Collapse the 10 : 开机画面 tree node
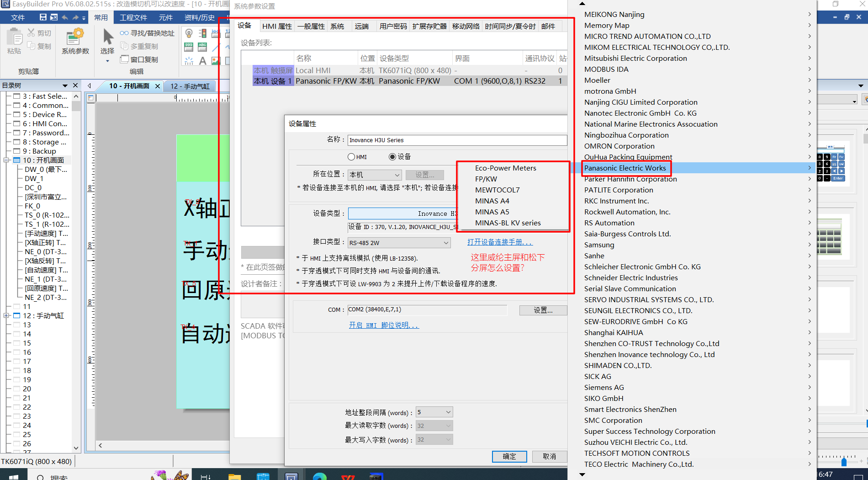868x480 pixels. (x=6, y=160)
